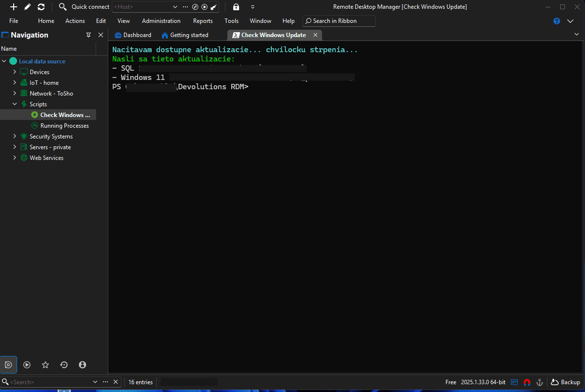The image size is (585, 392).
Task: Select the Web Services folder
Action: (46, 158)
